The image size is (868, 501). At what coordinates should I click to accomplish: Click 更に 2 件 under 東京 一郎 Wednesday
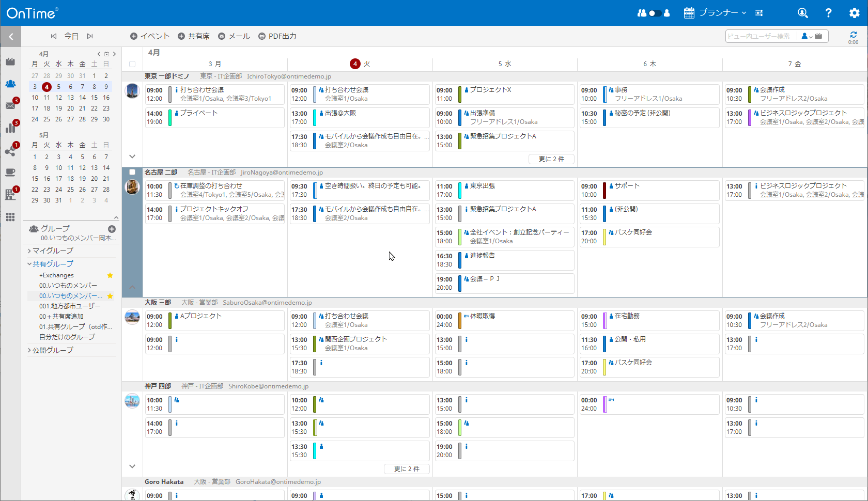[x=551, y=159]
